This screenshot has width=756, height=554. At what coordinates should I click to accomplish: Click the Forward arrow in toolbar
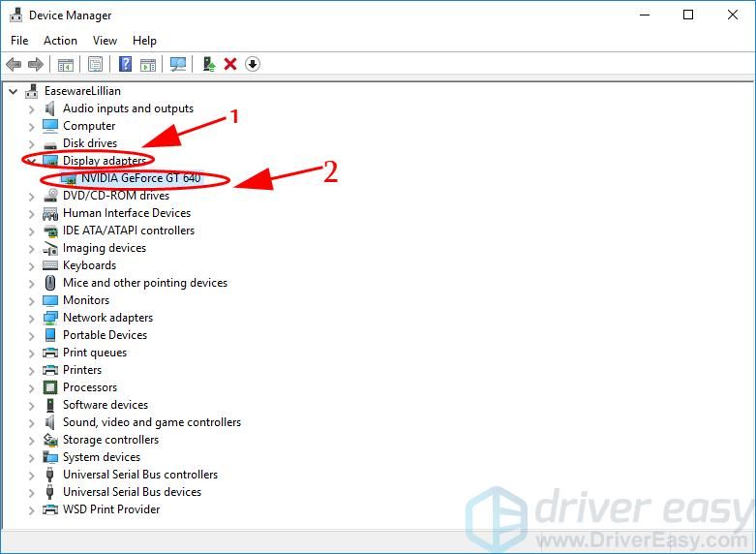click(36, 65)
